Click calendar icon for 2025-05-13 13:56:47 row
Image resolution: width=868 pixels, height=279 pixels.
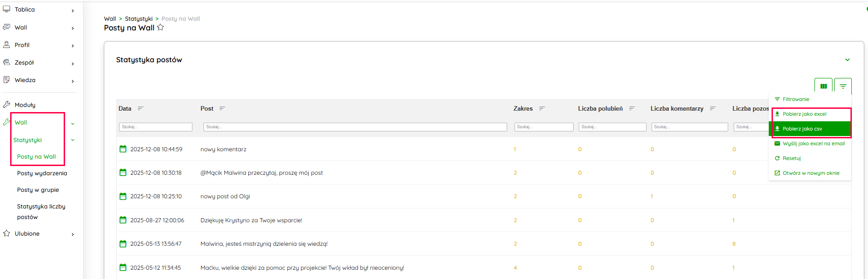point(123,243)
